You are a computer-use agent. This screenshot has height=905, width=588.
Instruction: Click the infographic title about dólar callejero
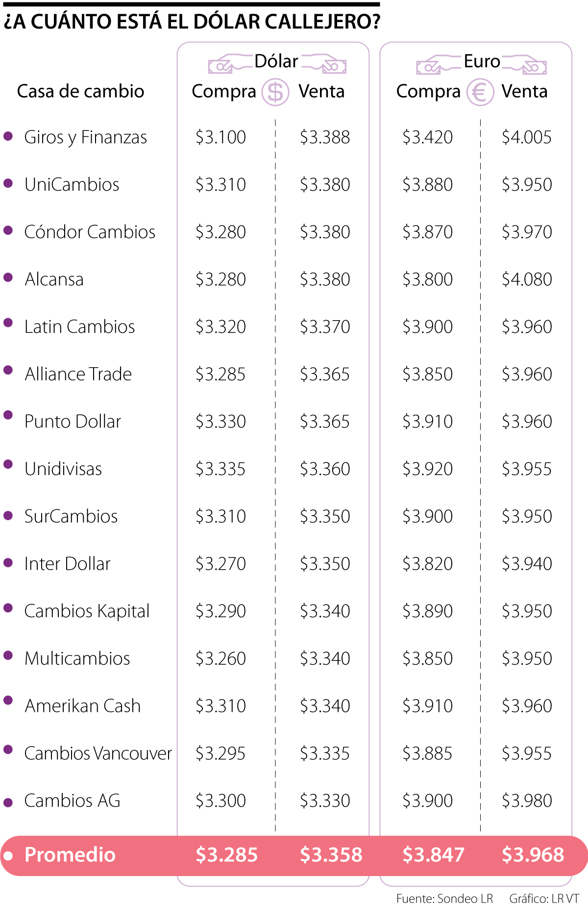pos(192,22)
